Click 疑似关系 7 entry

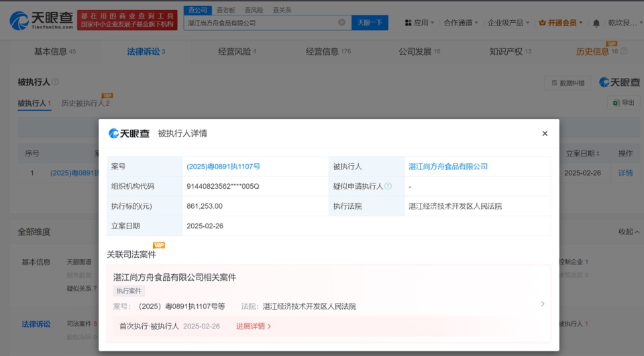[x=81, y=289]
